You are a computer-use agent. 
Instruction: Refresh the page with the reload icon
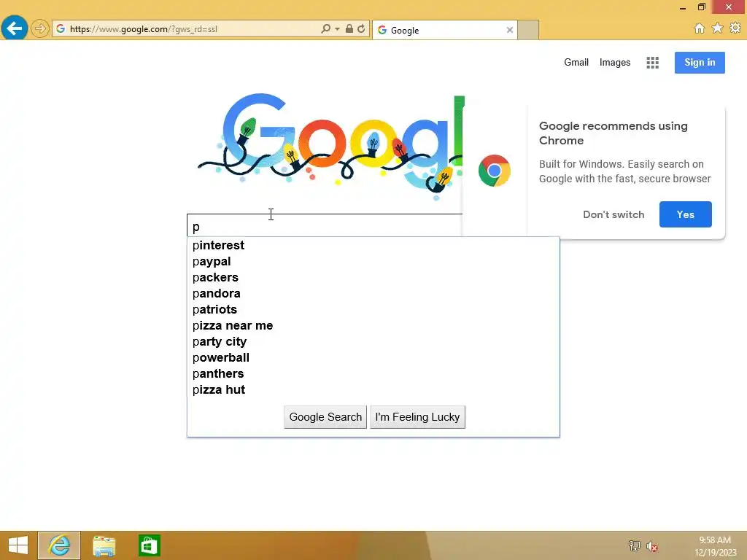pyautogui.click(x=361, y=28)
